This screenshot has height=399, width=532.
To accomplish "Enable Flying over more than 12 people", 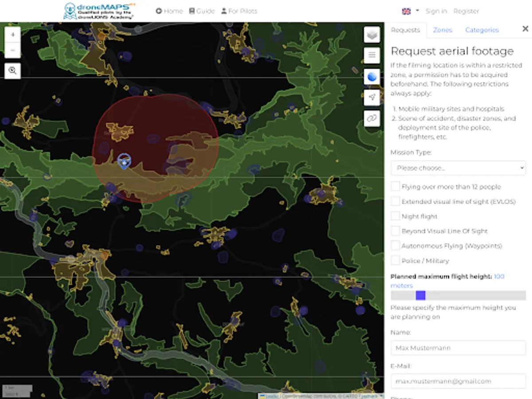I will [395, 187].
